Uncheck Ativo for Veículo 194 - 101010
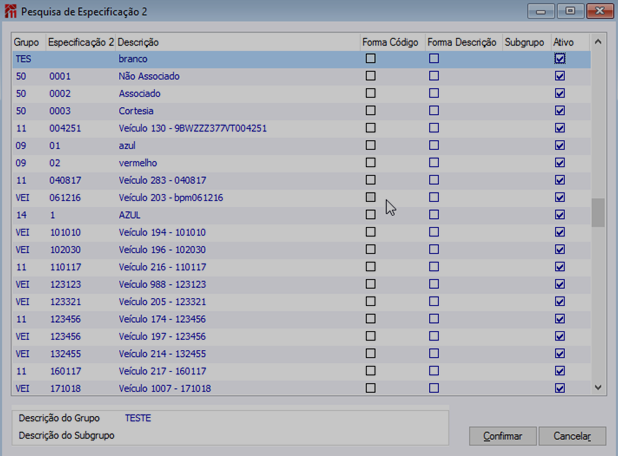 pos(560,232)
